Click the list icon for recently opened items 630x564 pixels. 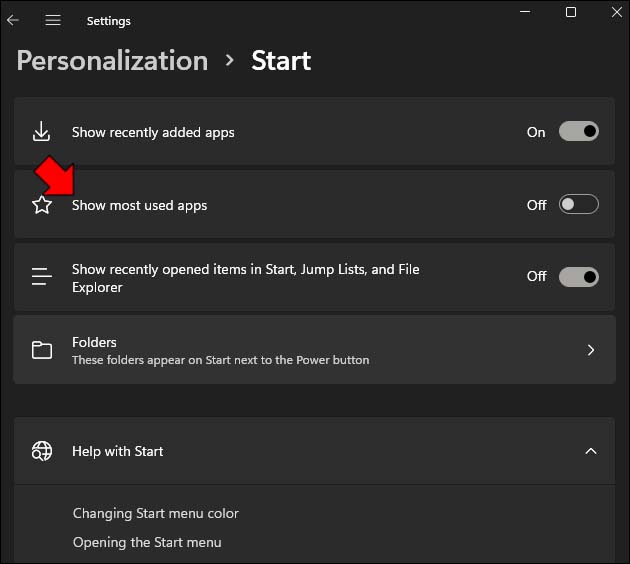[41, 277]
